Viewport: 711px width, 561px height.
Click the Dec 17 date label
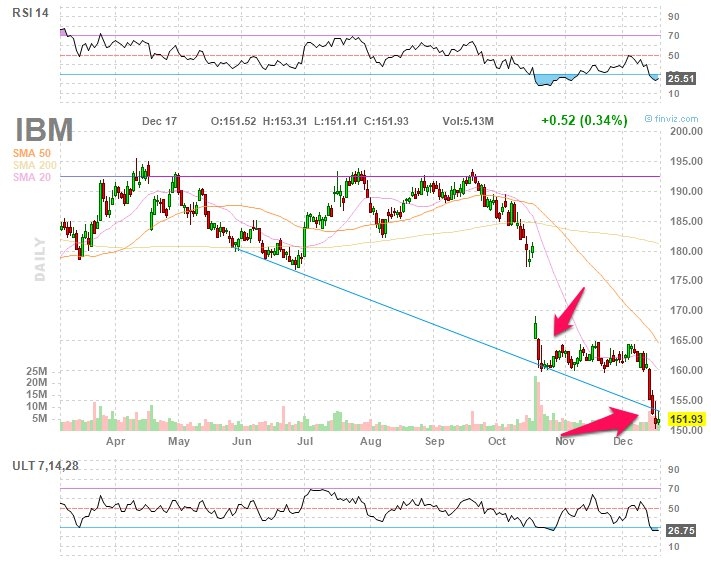[159, 121]
